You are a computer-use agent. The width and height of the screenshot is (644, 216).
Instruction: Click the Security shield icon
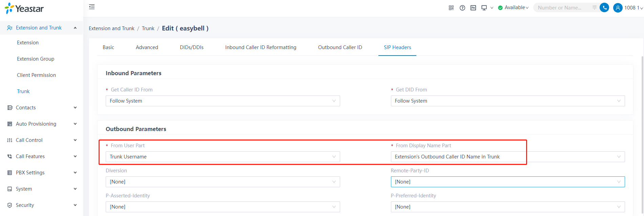[x=10, y=205]
